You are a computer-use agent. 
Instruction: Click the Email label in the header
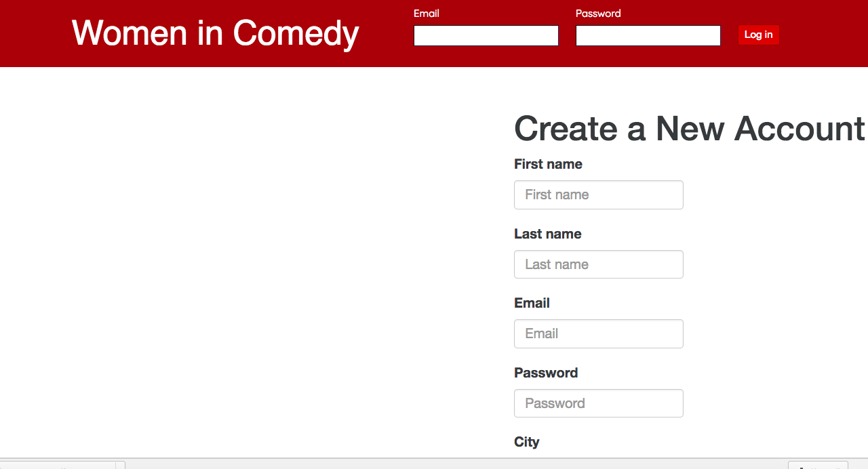tap(427, 14)
